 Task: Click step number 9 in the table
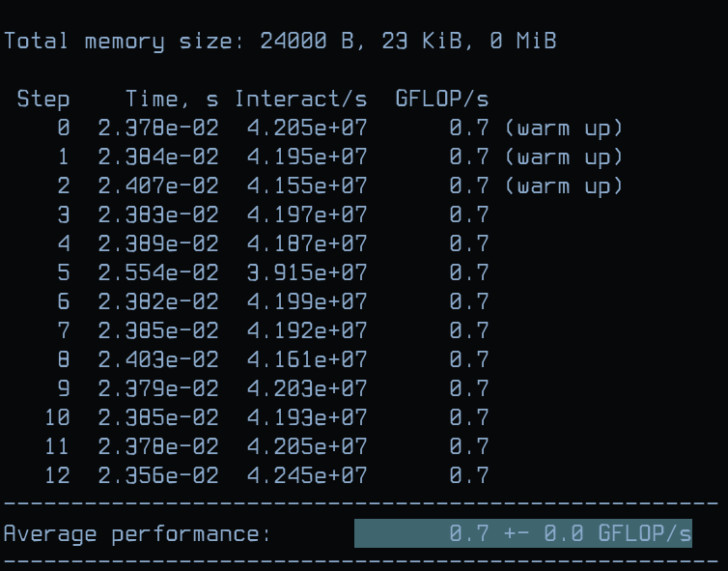coord(64,388)
